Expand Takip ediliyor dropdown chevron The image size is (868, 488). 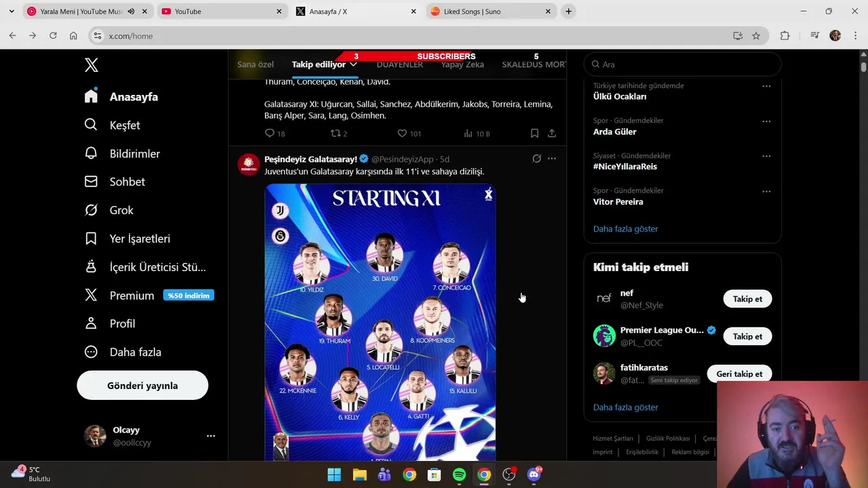[353, 64]
